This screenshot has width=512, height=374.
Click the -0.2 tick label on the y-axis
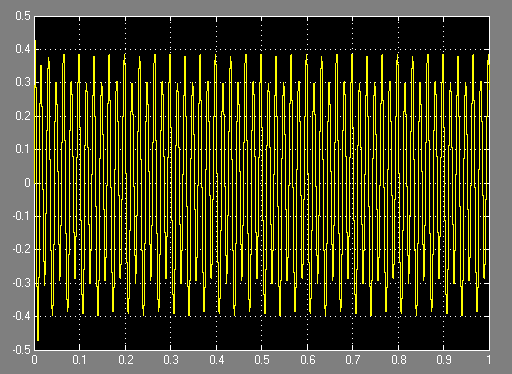coord(21,249)
